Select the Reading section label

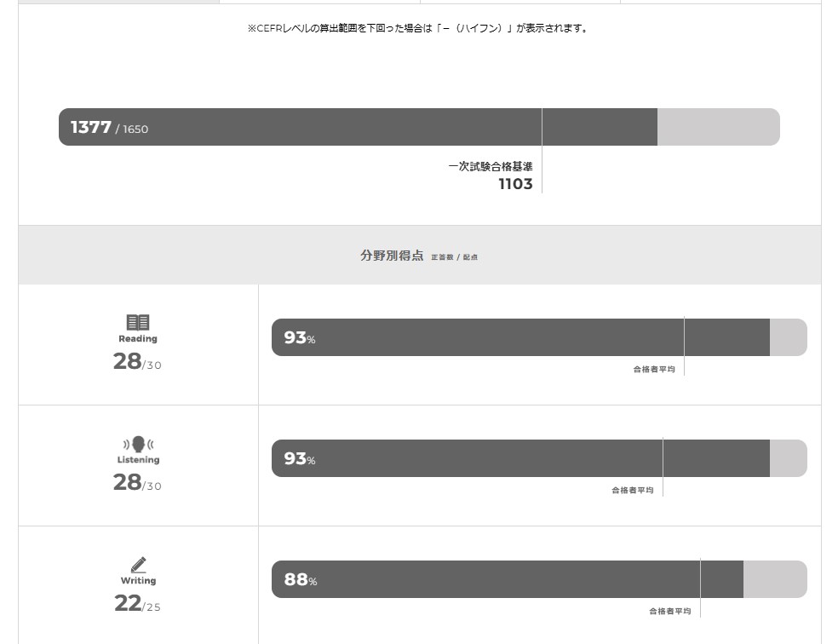pyautogui.click(x=138, y=338)
